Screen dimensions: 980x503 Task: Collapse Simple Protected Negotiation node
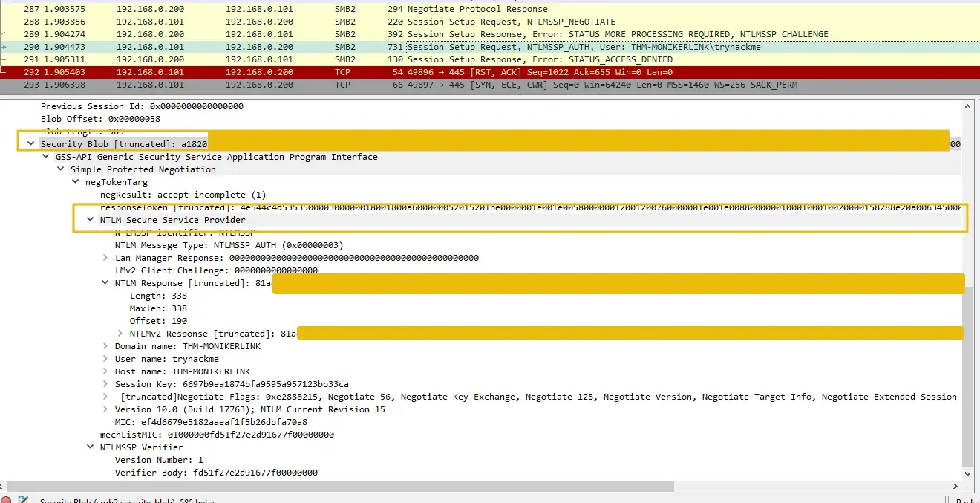(60, 169)
